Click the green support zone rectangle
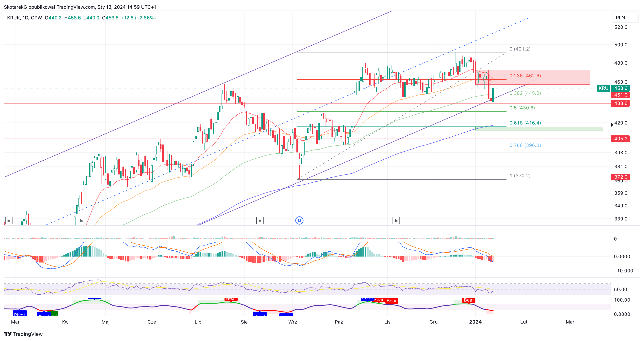Screen dimensions: 644x341 click(x=539, y=129)
